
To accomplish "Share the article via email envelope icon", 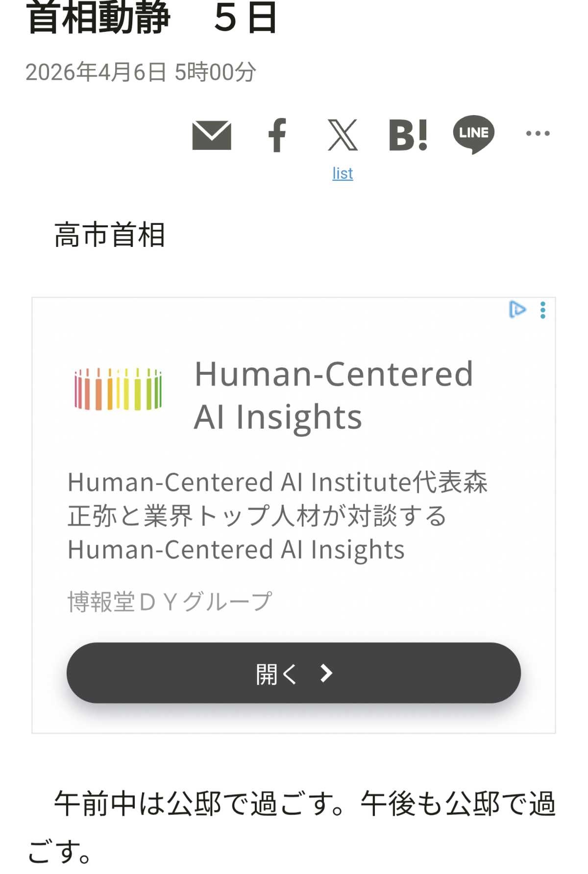I will [x=212, y=135].
